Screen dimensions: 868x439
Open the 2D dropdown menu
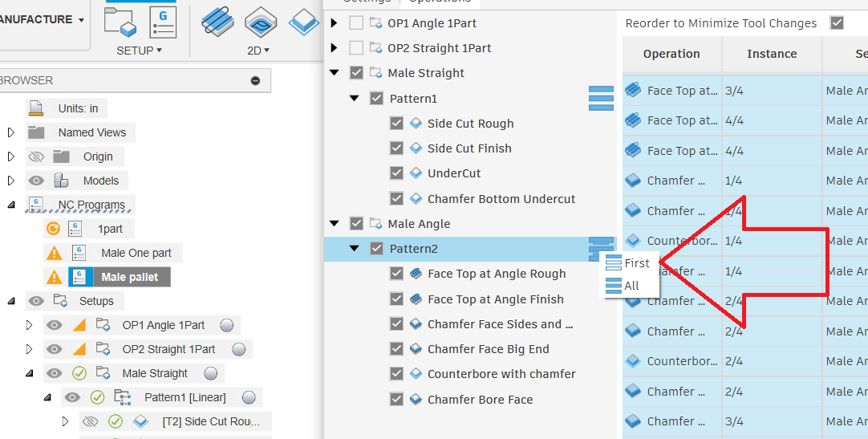coord(258,51)
